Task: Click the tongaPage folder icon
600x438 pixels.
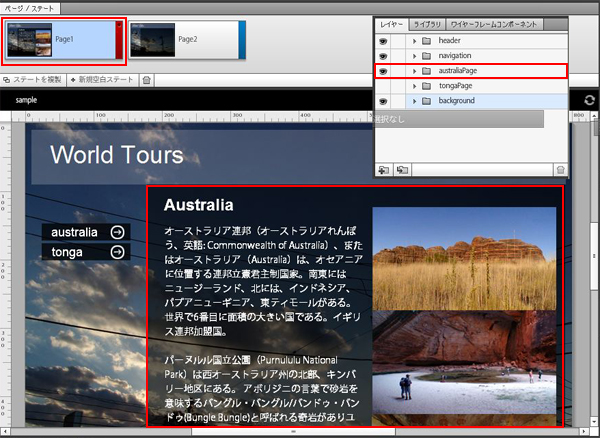Action: (426, 86)
